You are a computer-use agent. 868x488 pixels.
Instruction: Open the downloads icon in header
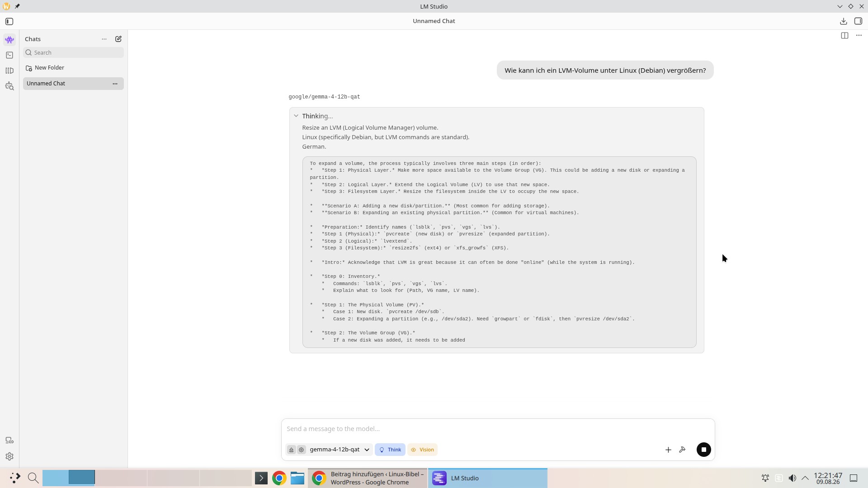[844, 21]
